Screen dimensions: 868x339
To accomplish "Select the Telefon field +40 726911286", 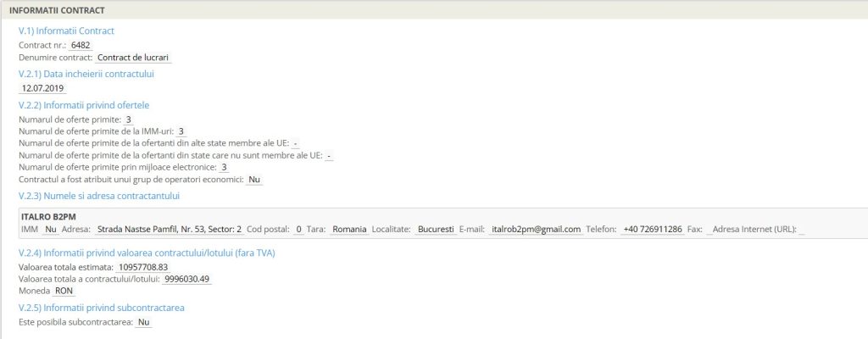I will coord(652,229).
